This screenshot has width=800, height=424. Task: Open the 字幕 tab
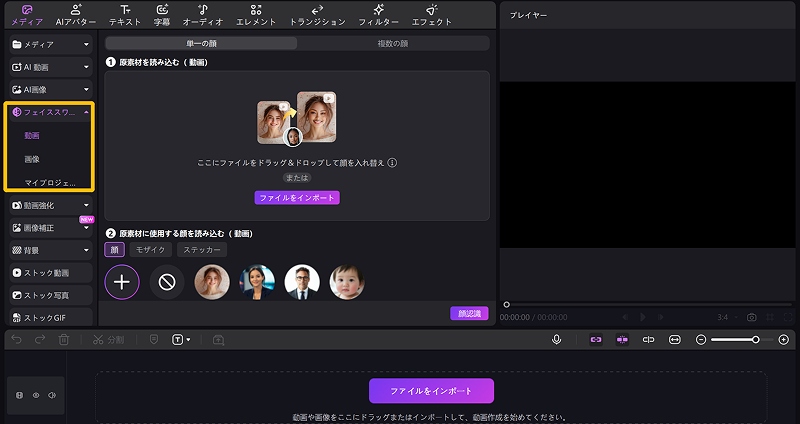point(162,15)
